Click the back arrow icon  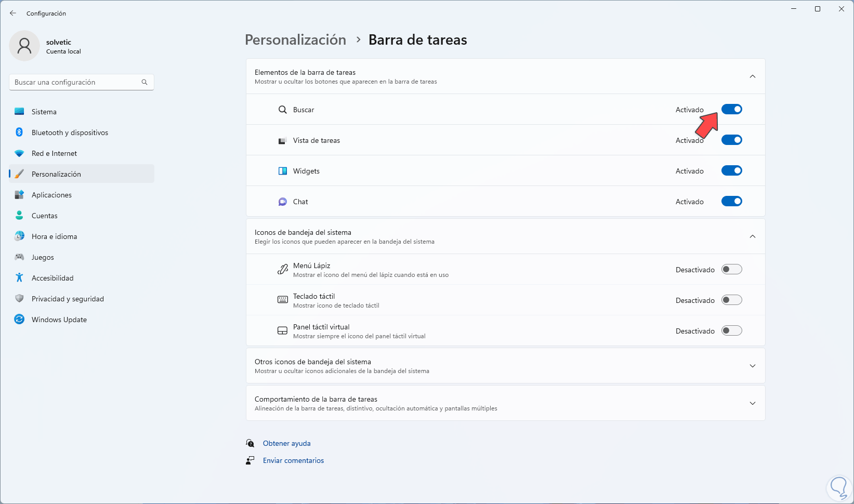tap(13, 13)
